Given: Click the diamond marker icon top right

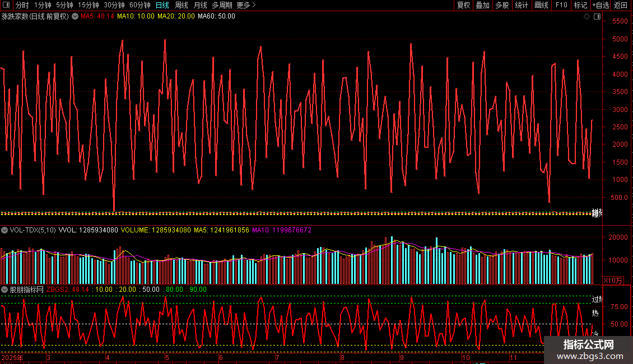Looking at the screenshot, I should [x=587, y=17].
